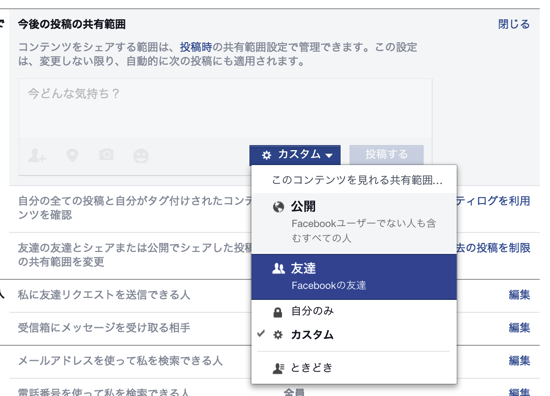
Task: Click the 今後の投稿の共有範囲 heading
Action: (x=72, y=24)
